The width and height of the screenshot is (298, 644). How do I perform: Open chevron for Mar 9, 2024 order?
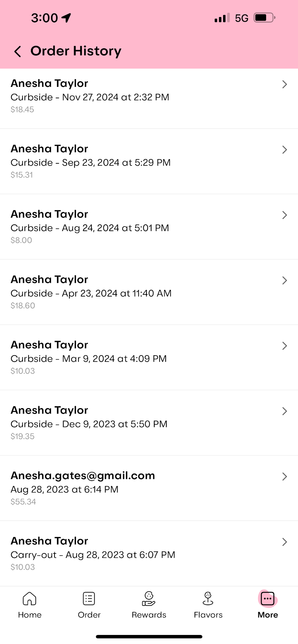285,346
